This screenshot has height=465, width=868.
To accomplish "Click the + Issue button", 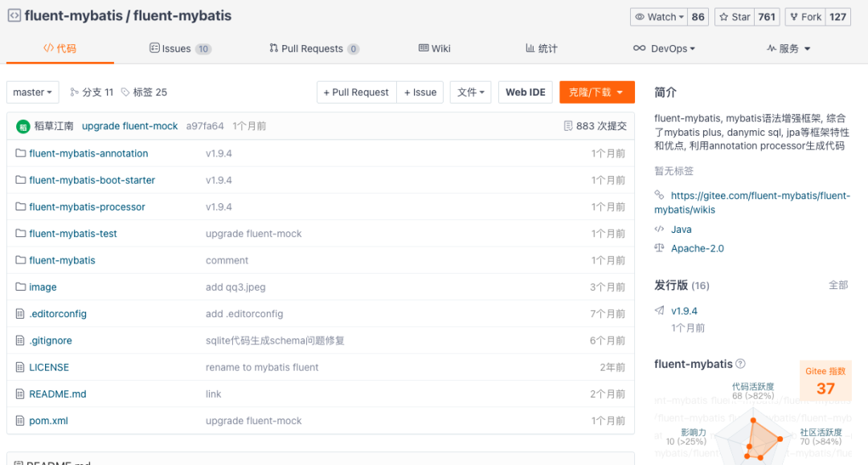I will [x=420, y=92].
